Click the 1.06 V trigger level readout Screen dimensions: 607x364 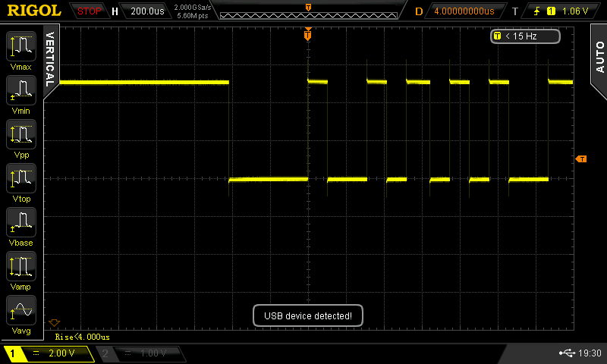[575, 11]
